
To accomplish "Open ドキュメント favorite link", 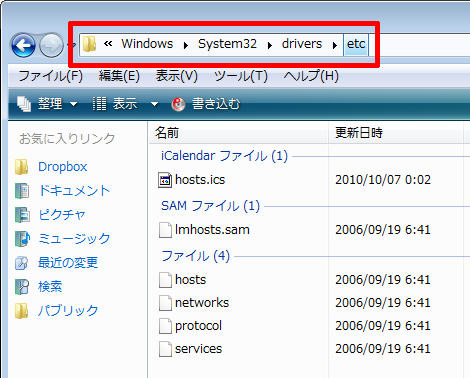I will [x=74, y=191].
